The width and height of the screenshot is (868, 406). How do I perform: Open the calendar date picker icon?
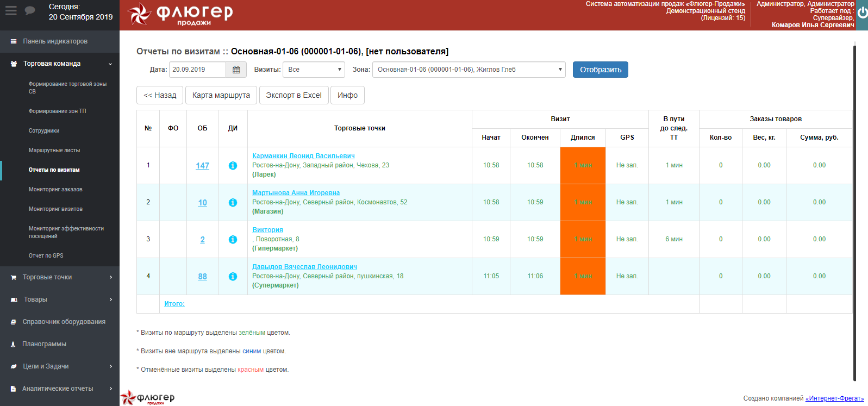[x=236, y=70]
